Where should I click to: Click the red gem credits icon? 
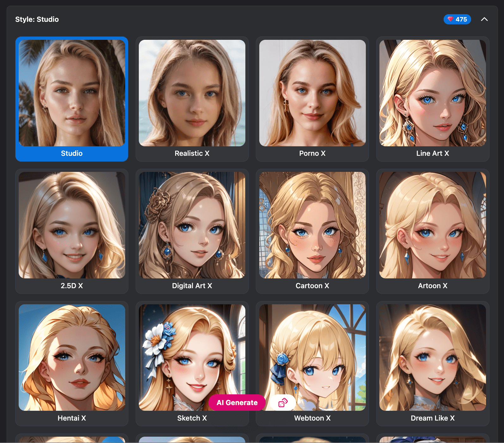pos(450,19)
